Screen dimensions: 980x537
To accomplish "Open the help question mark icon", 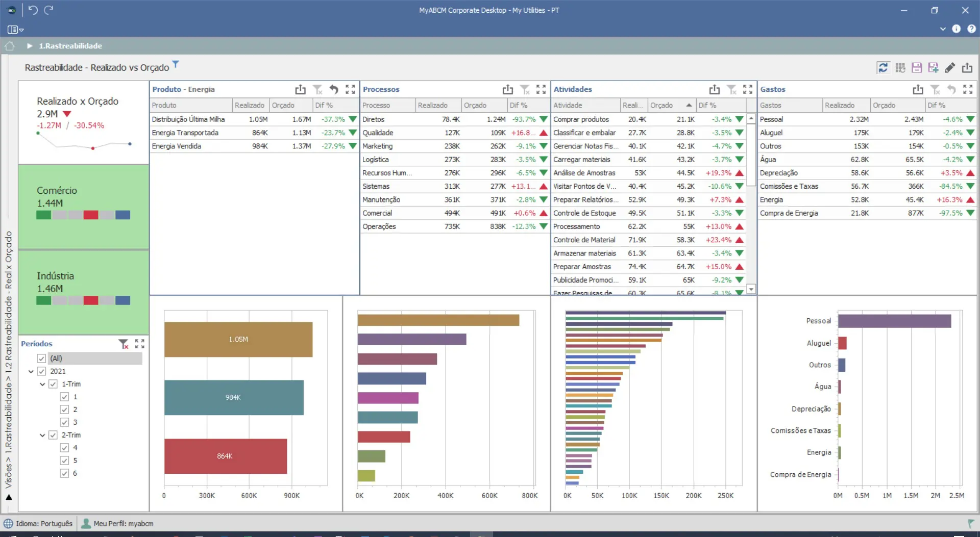I will 971,29.
